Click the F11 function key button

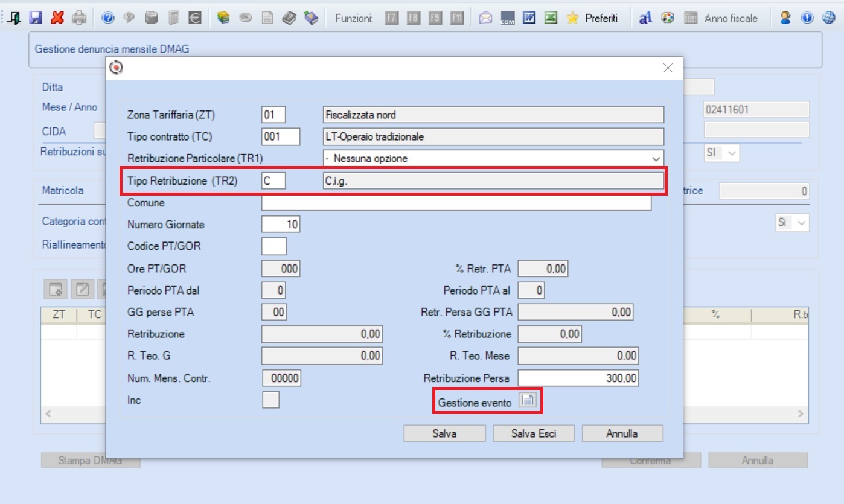(x=457, y=18)
